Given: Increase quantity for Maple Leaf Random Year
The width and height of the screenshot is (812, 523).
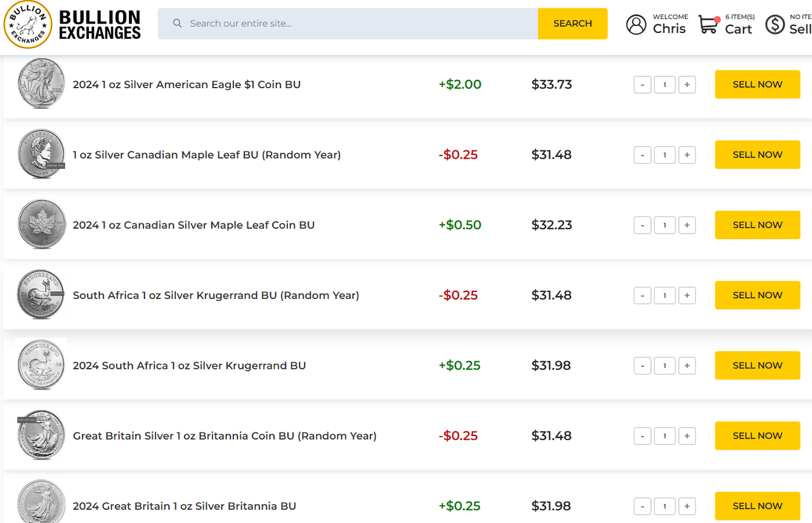Looking at the screenshot, I should 687,155.
